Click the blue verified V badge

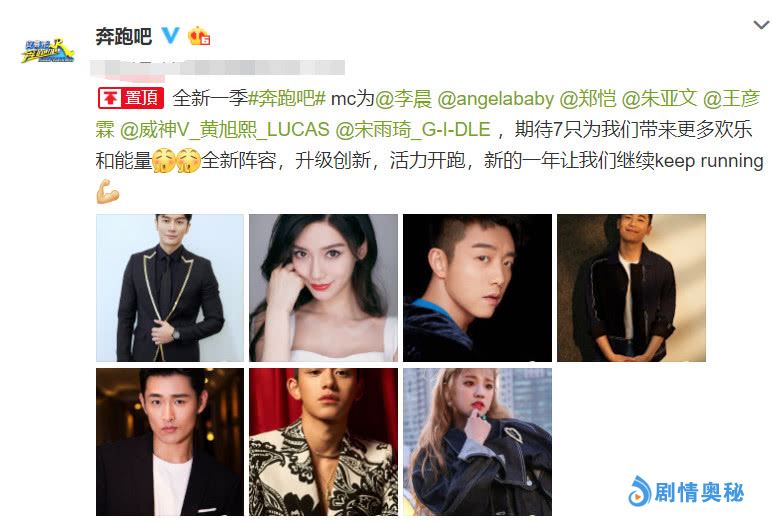click(x=170, y=35)
